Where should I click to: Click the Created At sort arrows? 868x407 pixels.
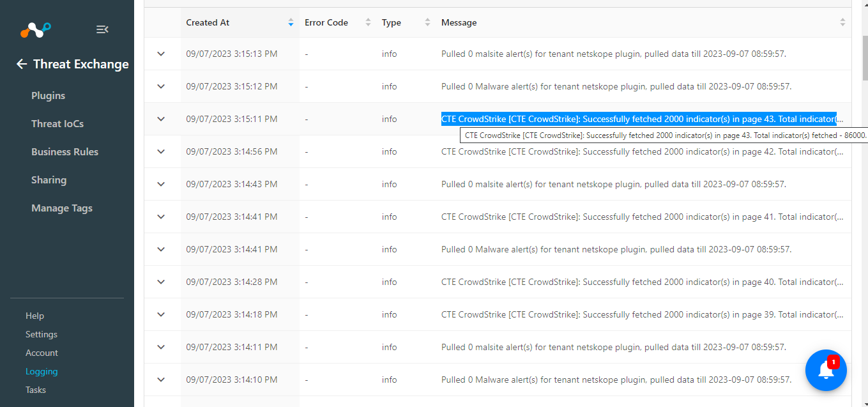[x=291, y=22]
